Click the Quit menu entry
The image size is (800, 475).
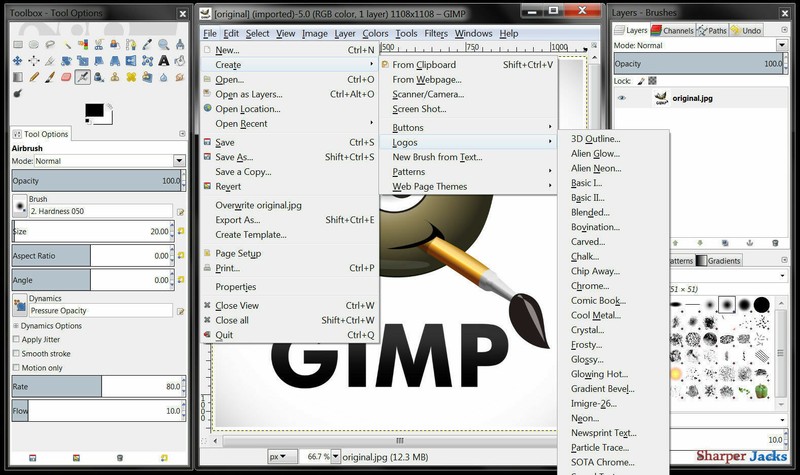290,335
